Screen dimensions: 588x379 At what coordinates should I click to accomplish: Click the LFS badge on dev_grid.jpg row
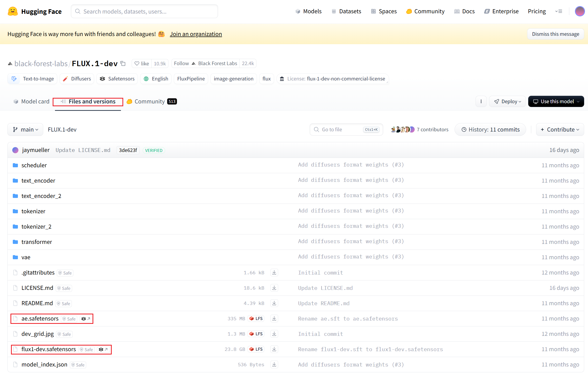coord(256,334)
